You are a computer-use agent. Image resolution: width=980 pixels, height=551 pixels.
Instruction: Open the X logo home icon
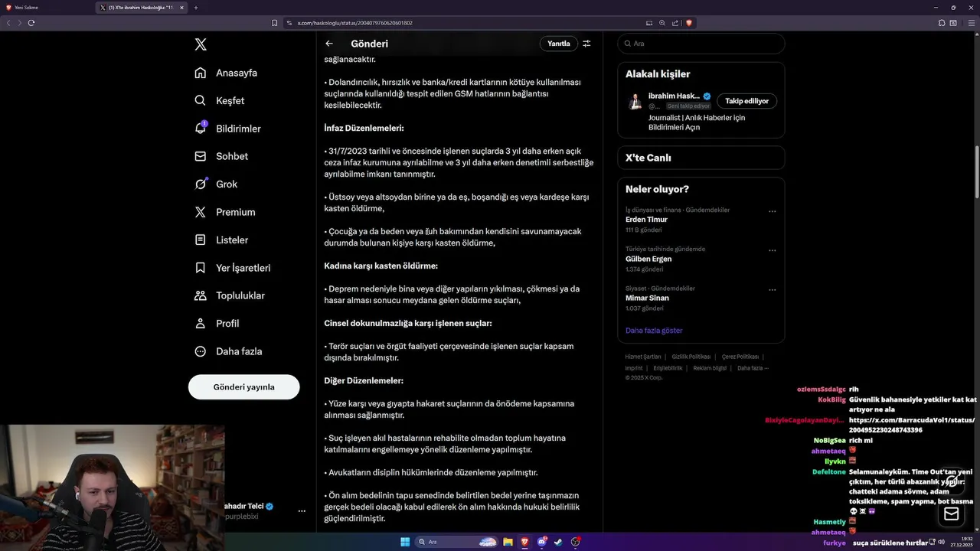(201, 44)
